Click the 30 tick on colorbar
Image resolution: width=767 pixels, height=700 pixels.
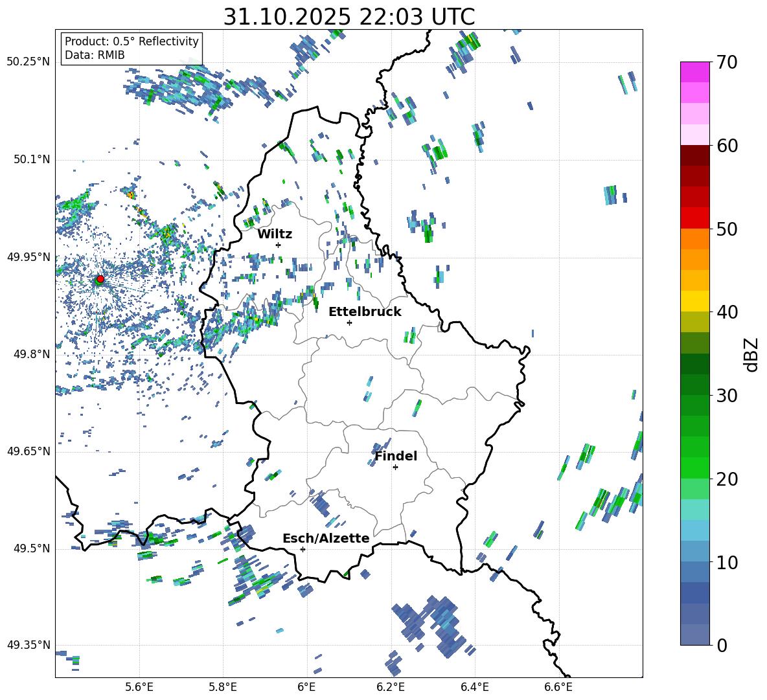pos(727,395)
